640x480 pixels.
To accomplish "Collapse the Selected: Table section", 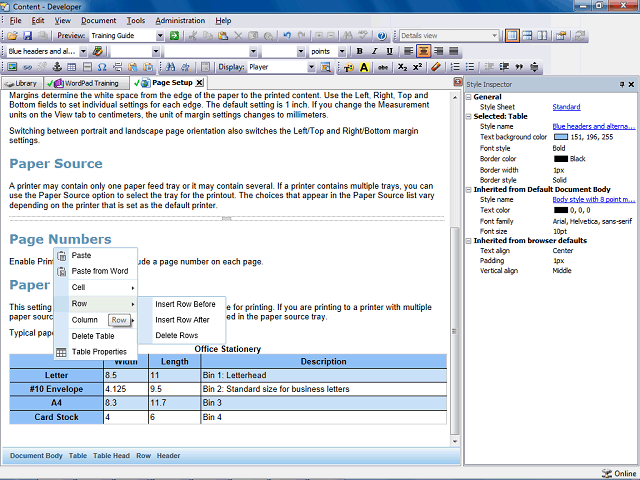I will click(469, 117).
